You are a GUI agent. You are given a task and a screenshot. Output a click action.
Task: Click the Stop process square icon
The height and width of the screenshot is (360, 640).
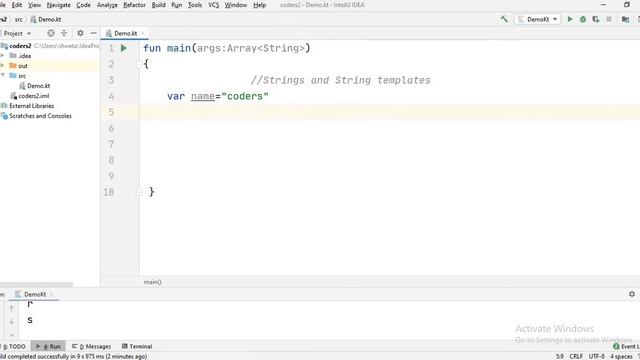[609, 19]
